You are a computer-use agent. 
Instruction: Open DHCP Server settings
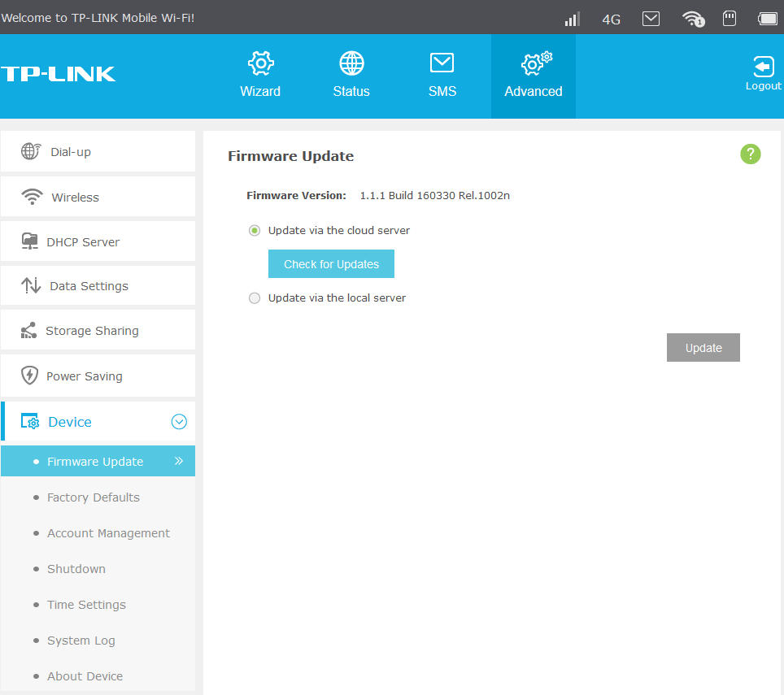click(98, 241)
